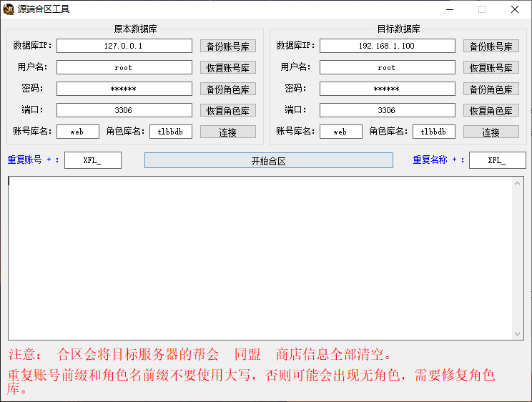Backup role database in target panel
Screen dimensions: 532x402
point(491,89)
